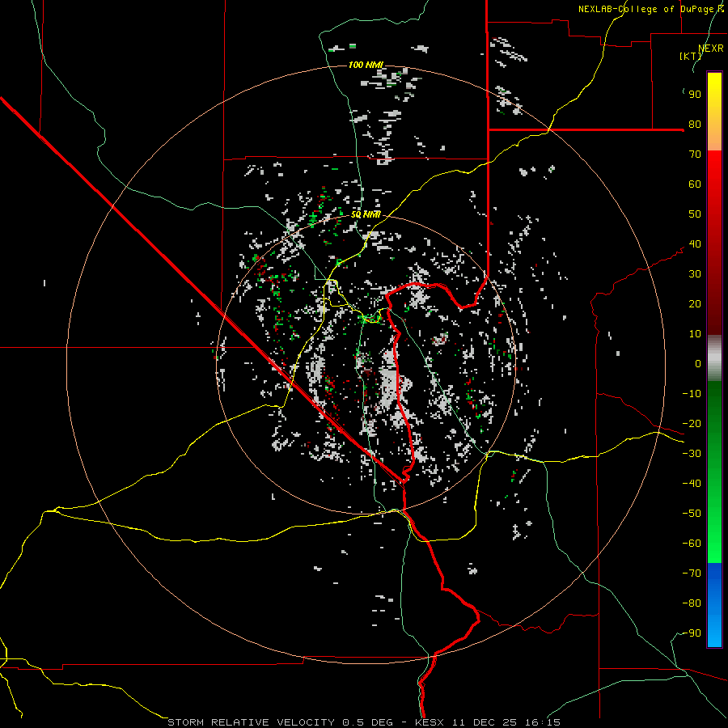
Task: Click the -30 value on the velocity scale
Action: pyautogui.click(x=692, y=454)
